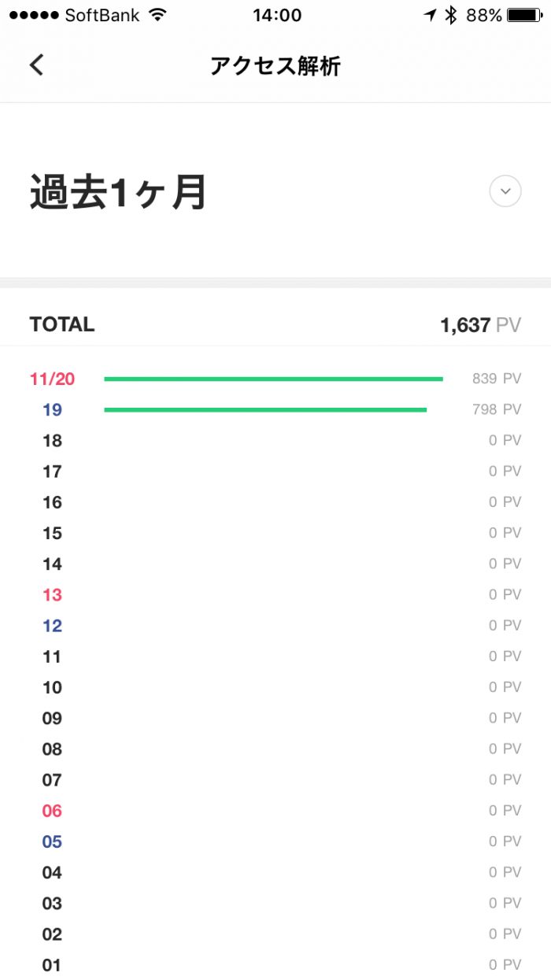Tap the 1,637 PV total value
Viewport: 551px width, 980px height.
pos(480,325)
